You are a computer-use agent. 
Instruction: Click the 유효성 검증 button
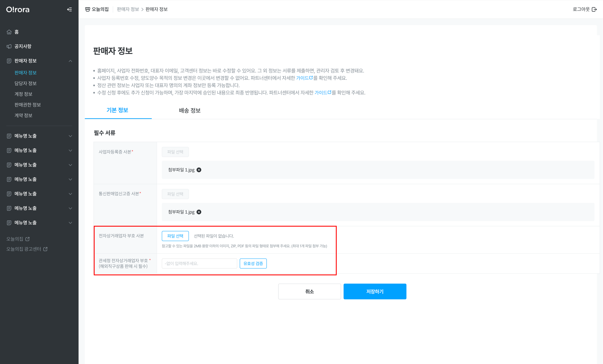pos(253,263)
